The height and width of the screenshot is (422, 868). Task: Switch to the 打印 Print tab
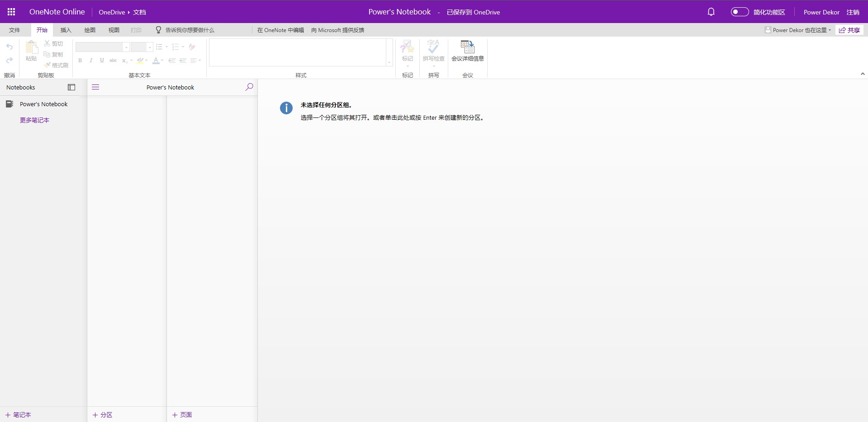click(x=136, y=30)
